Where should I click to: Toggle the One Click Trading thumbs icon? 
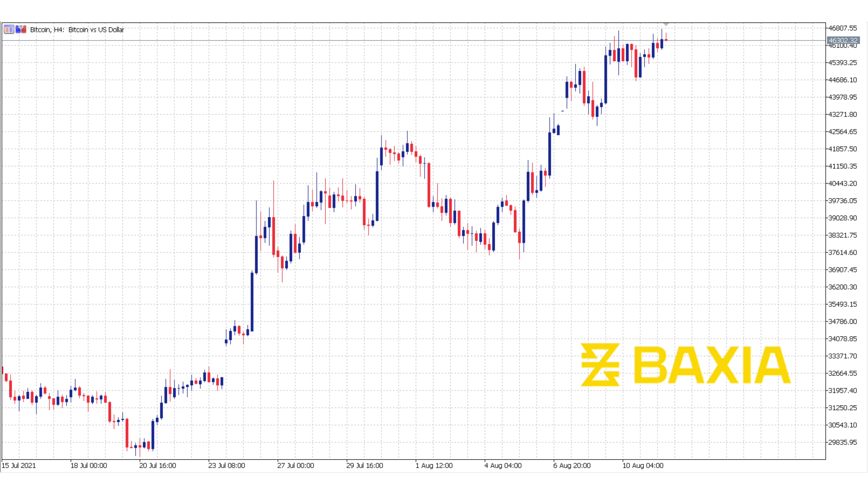click(21, 30)
